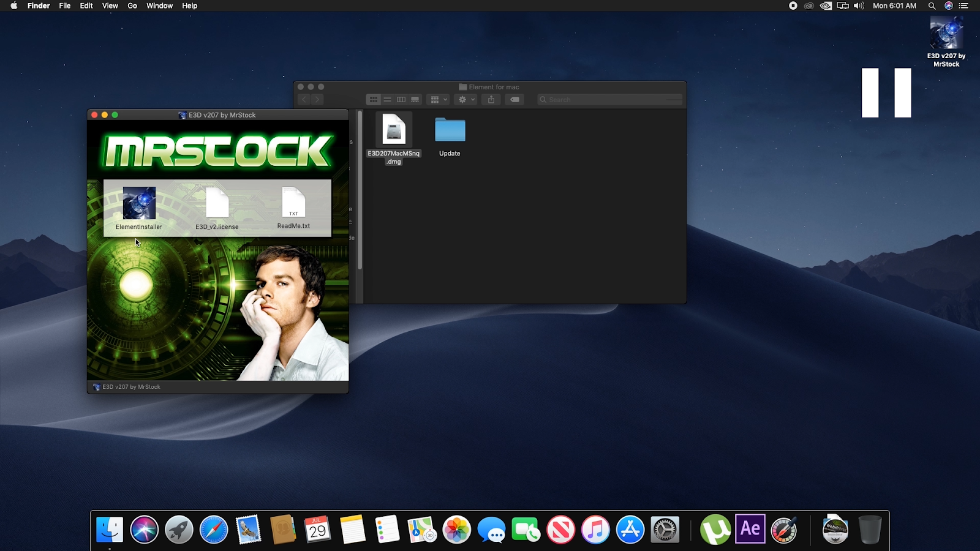Switch Finder to column view
This screenshot has width=980, height=551.
click(401, 100)
